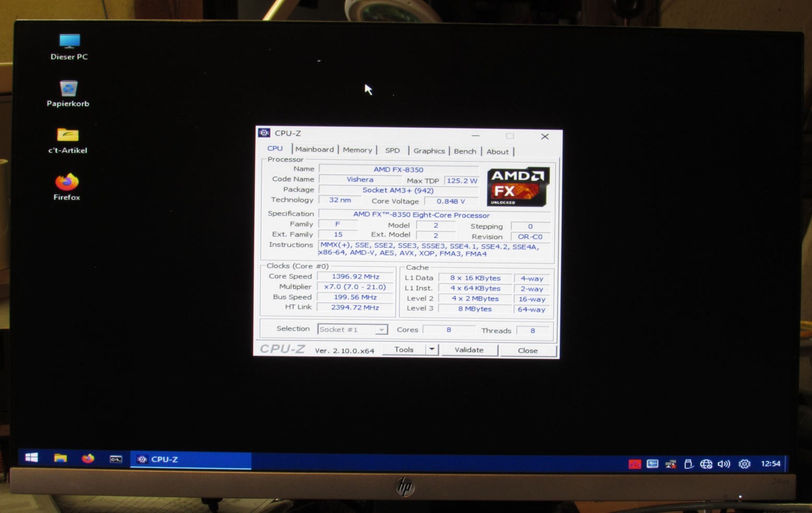This screenshot has height=513, width=812.
Task: Click the blue monitor tray icon
Action: click(652, 464)
